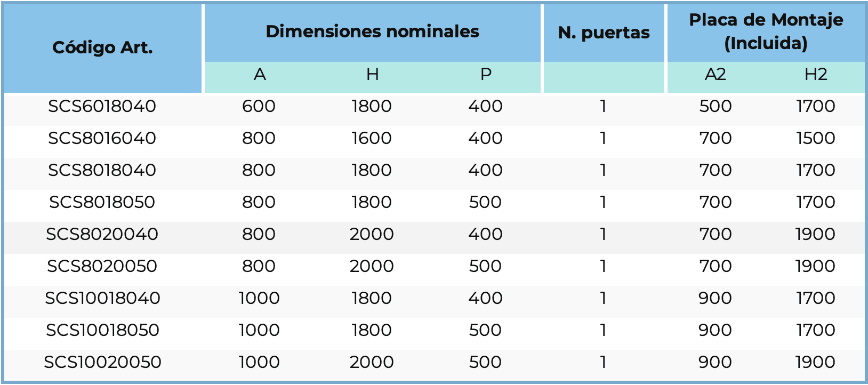Click the Código Art. column header
The height and width of the screenshot is (385, 868).
point(102,48)
